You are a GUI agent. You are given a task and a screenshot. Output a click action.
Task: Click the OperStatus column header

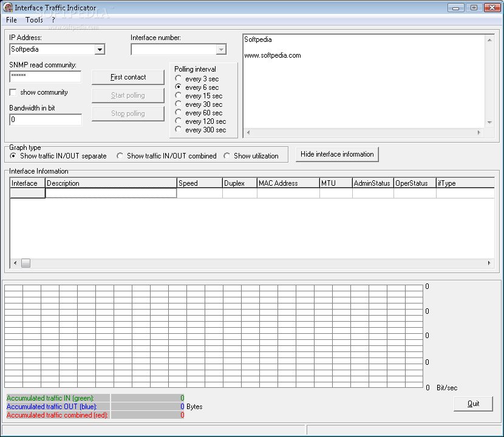point(415,183)
